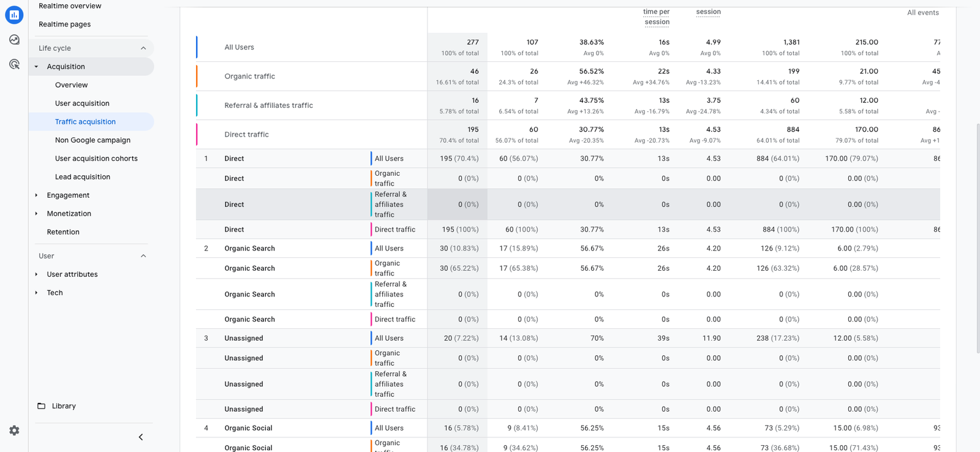This screenshot has height=452, width=980.
Task: Click value '56.52%' in Organic traffic row
Action: coord(592,72)
